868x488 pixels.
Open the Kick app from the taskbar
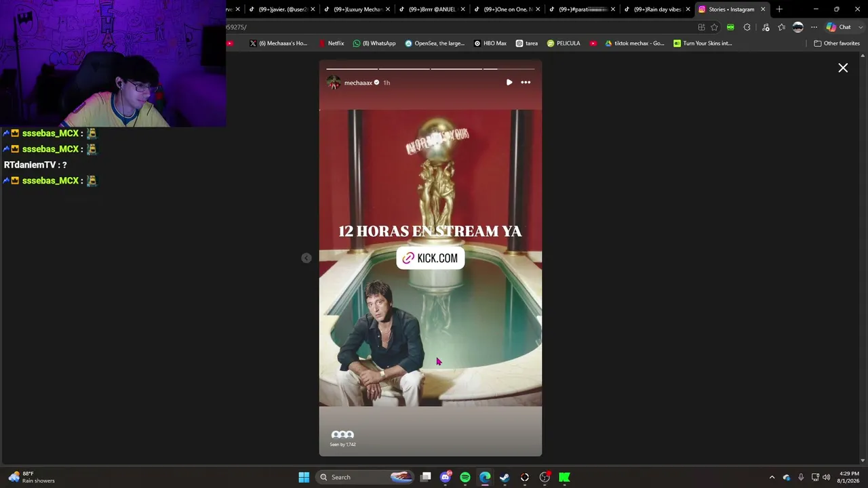pos(564,477)
